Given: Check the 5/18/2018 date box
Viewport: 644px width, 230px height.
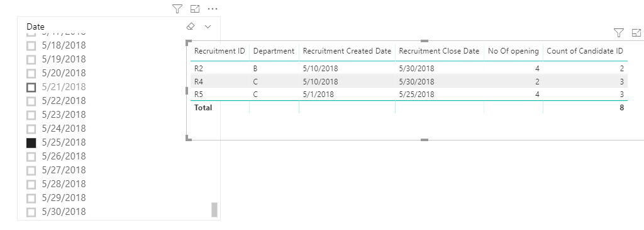Looking at the screenshot, I should point(31,45).
